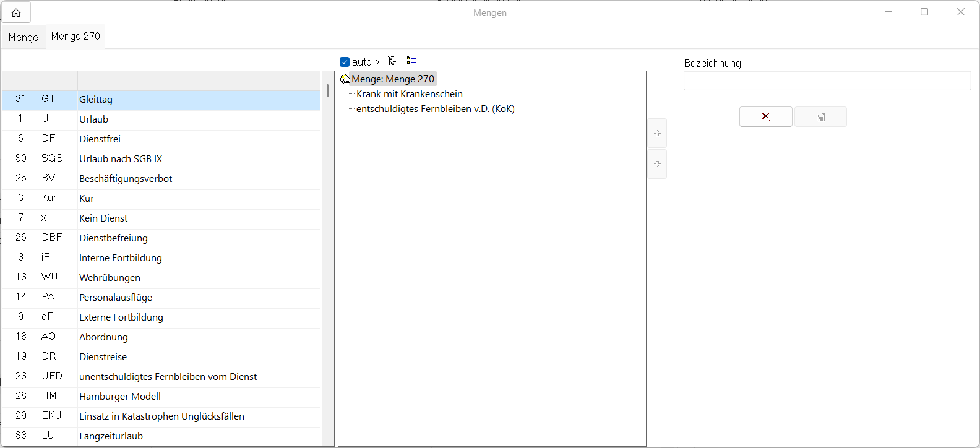Image resolution: width=980 pixels, height=448 pixels.
Task: Click the tree view icon beside auto->
Action: click(393, 61)
